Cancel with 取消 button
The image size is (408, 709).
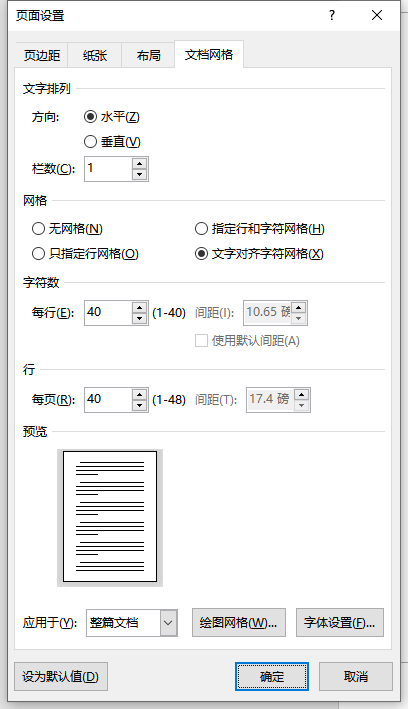click(x=356, y=676)
